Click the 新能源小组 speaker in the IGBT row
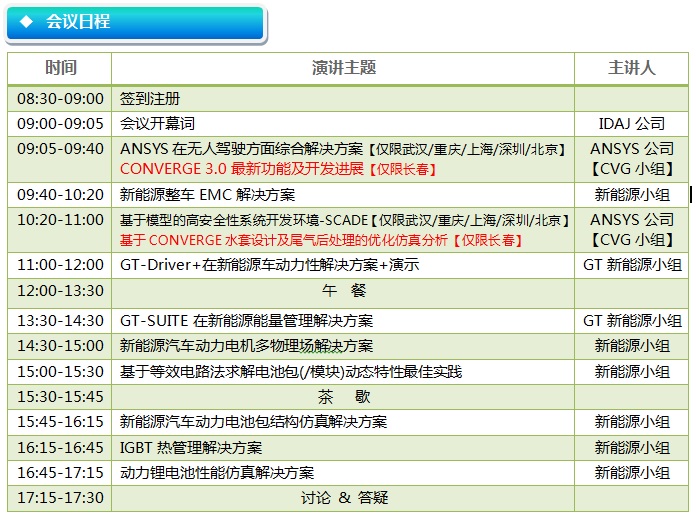Viewport: 696px width, 515px height. tap(632, 448)
